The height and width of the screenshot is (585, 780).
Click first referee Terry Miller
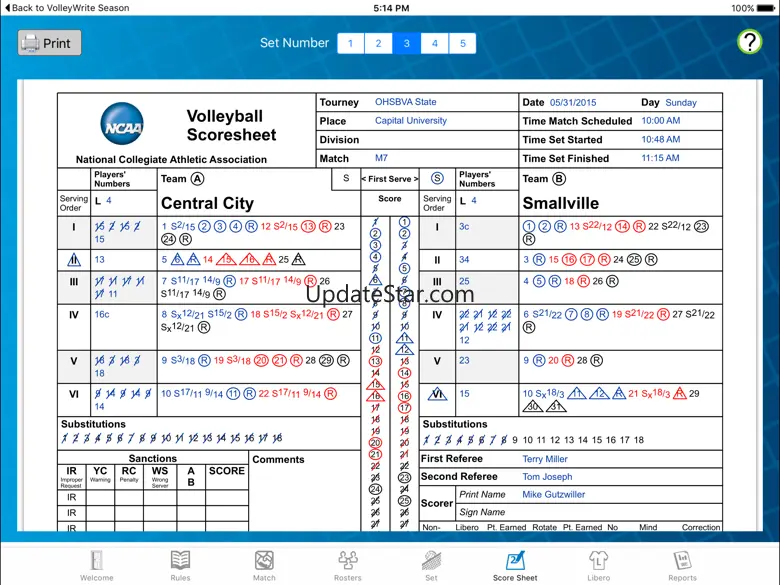click(545, 459)
